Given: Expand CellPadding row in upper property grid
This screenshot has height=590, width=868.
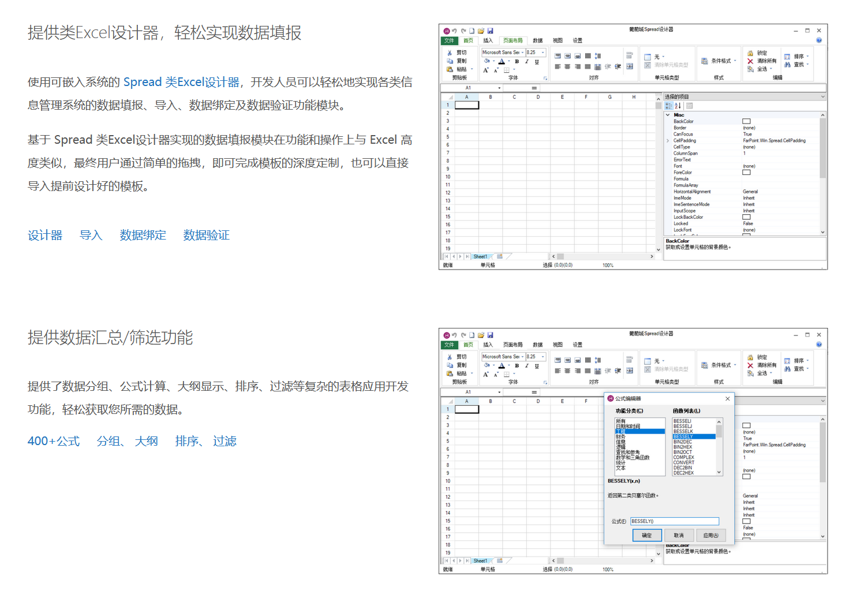Looking at the screenshot, I should click(668, 140).
